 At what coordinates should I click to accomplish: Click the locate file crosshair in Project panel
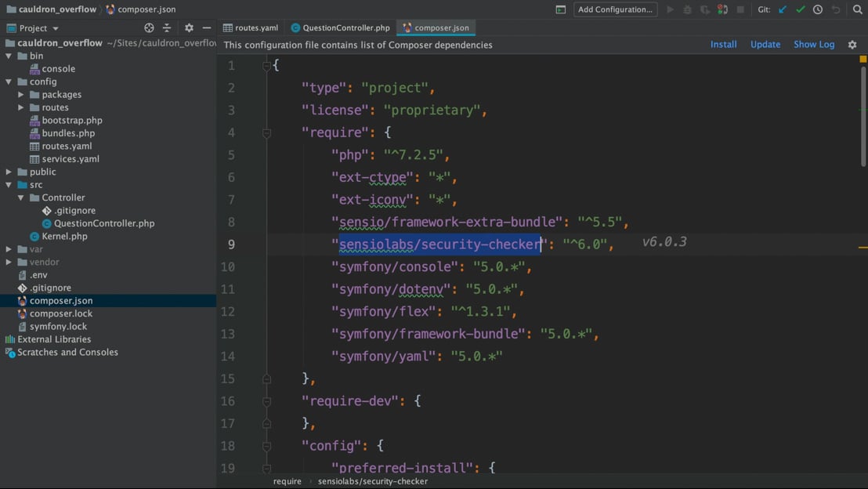tap(149, 28)
